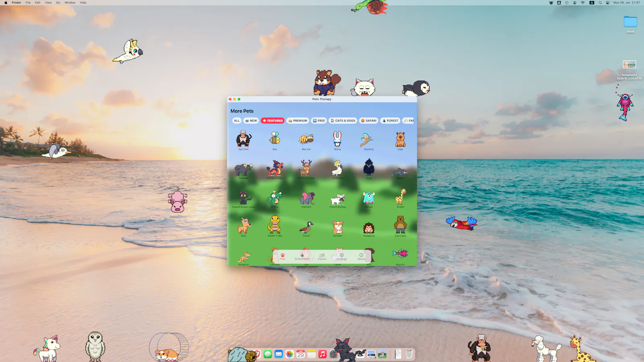Viewport: 644px width, 362px height.
Task: Open the View menu
Action: pyautogui.click(x=48, y=2)
